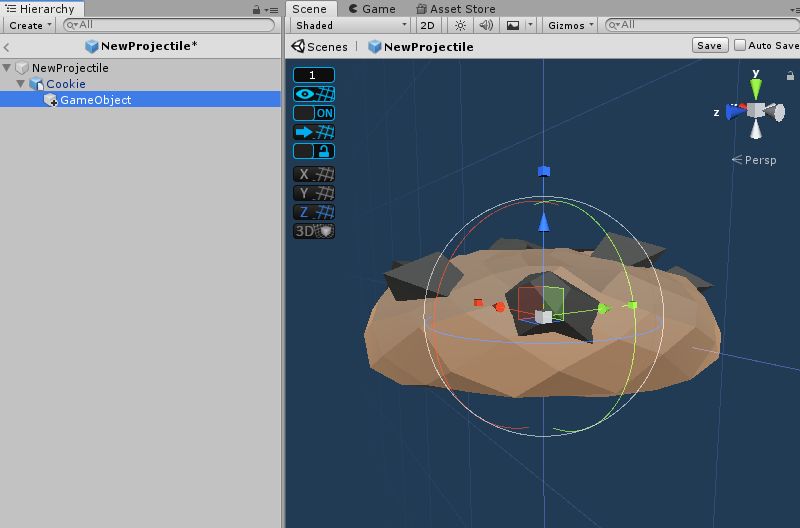Image resolution: width=800 pixels, height=528 pixels.
Task: Open Shaded draw mode dropdown
Action: [351, 25]
